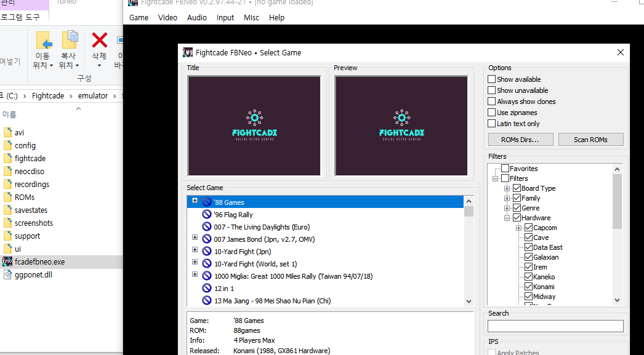
Task: Click the move-to icon in Explorer ribbon
Action: pyautogui.click(x=44, y=41)
